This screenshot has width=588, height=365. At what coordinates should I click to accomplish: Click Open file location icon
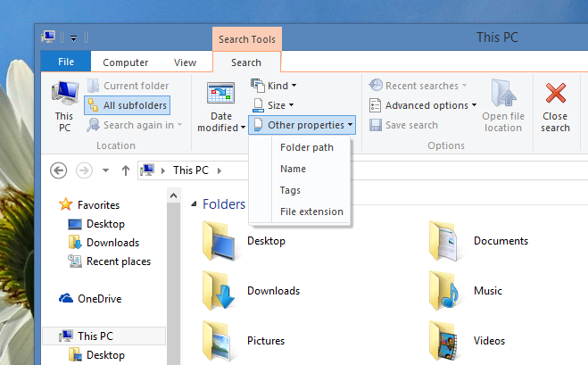click(503, 94)
